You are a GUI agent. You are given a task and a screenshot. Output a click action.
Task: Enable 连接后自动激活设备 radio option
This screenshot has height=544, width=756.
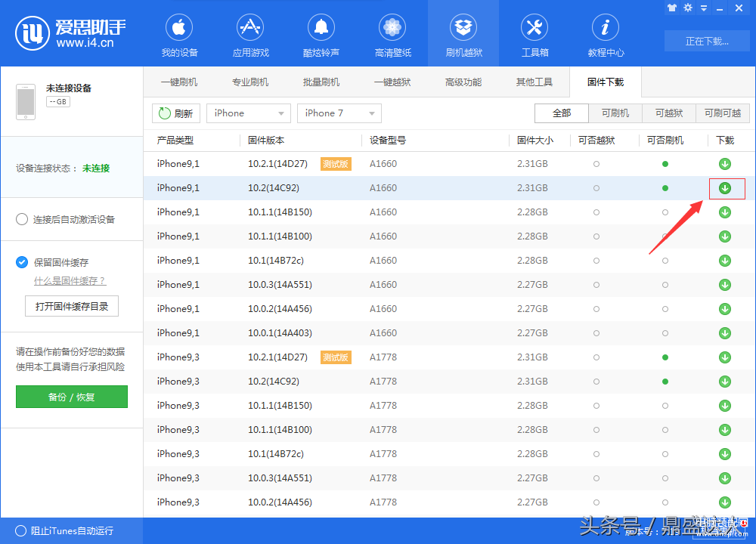pos(22,220)
